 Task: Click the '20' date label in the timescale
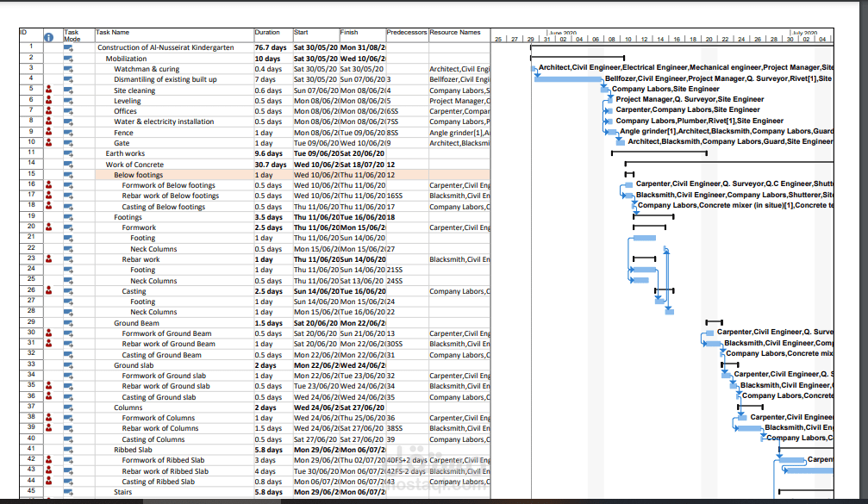[709, 40]
